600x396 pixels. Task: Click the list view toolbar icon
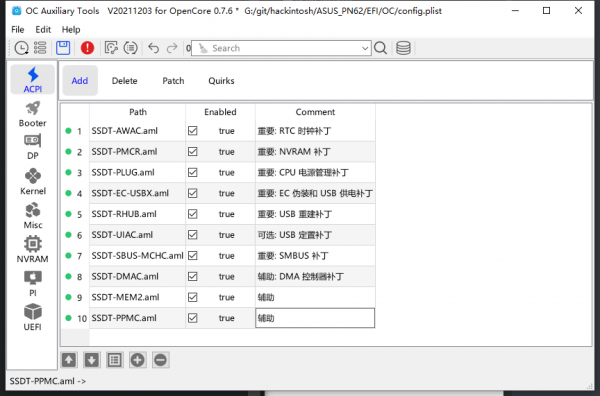point(40,48)
